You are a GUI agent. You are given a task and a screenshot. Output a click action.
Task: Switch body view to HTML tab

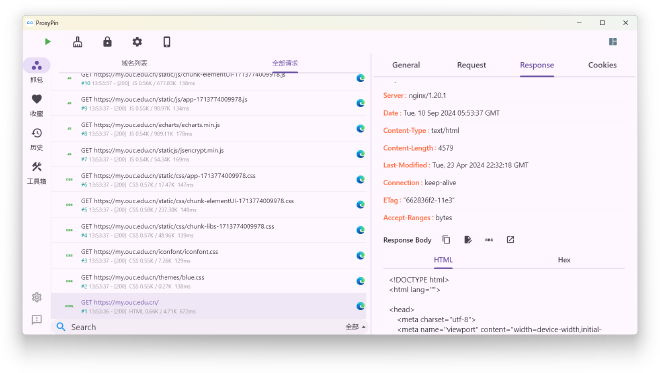(443, 260)
